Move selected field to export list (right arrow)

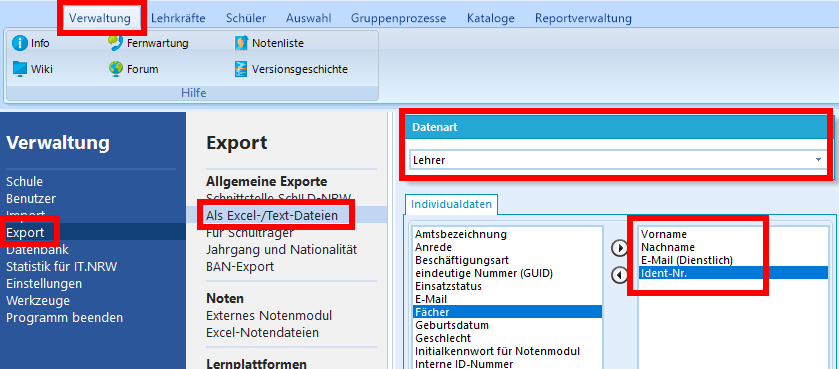(x=619, y=248)
